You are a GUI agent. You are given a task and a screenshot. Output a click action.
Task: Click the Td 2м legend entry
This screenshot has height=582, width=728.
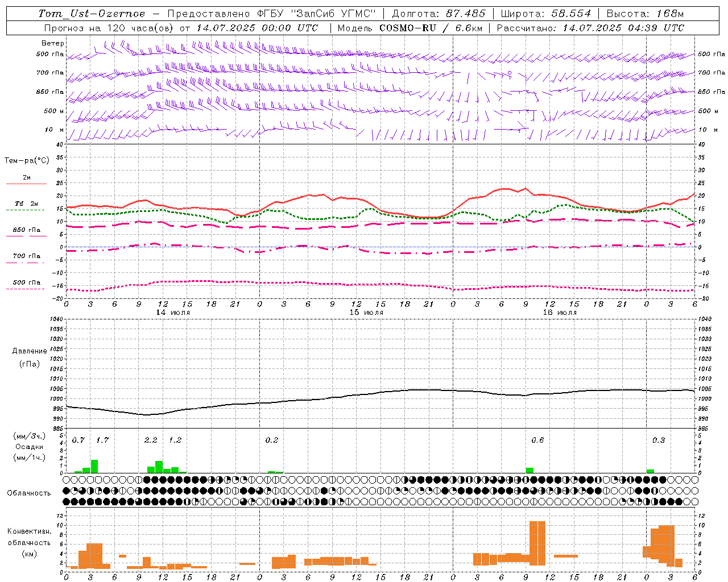(x=27, y=203)
